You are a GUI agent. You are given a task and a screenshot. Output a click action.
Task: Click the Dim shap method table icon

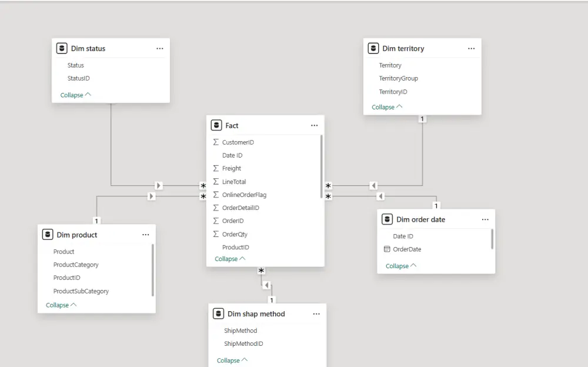(218, 313)
